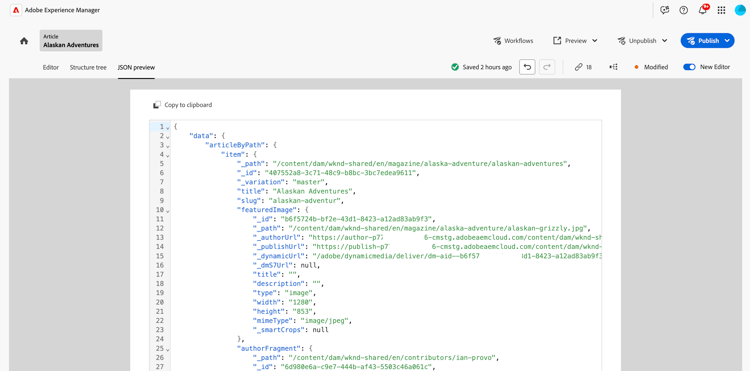750x371 pixels.
Task: Click the redo arrow button
Action: pos(547,67)
